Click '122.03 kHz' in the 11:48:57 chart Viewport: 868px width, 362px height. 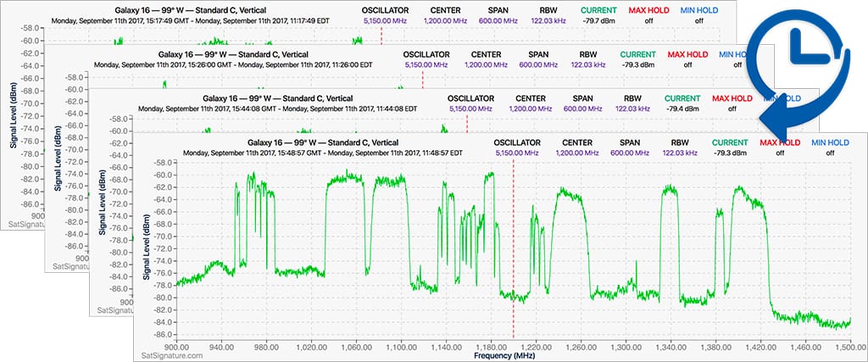pos(681,153)
